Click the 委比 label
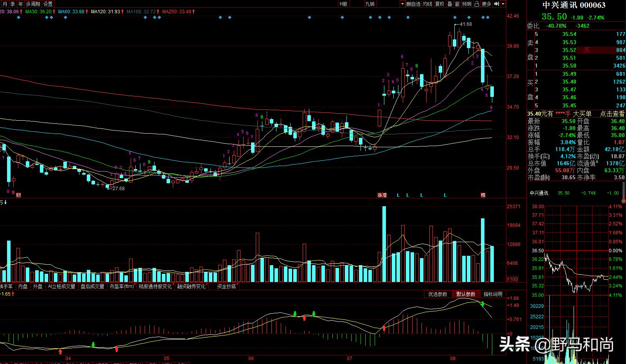 coord(533,26)
